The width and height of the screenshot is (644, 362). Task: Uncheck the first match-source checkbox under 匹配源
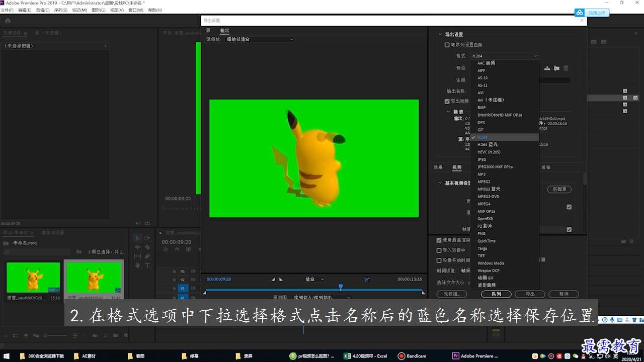[569, 207]
